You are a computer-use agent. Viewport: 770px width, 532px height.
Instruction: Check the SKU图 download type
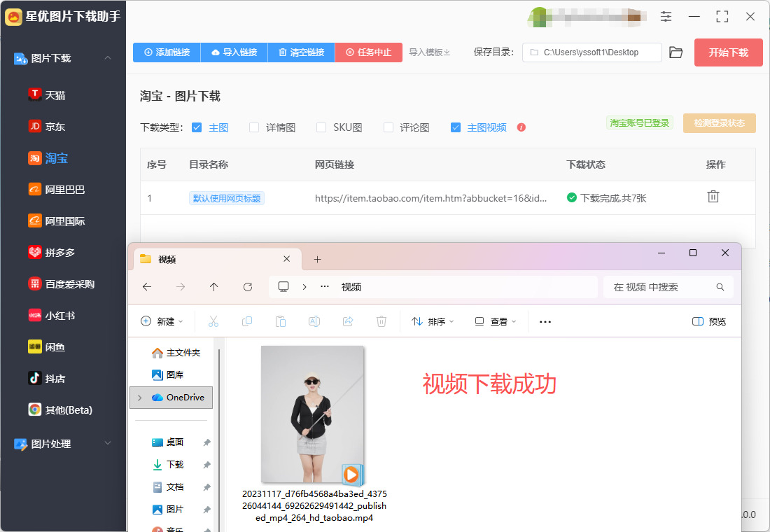(321, 127)
